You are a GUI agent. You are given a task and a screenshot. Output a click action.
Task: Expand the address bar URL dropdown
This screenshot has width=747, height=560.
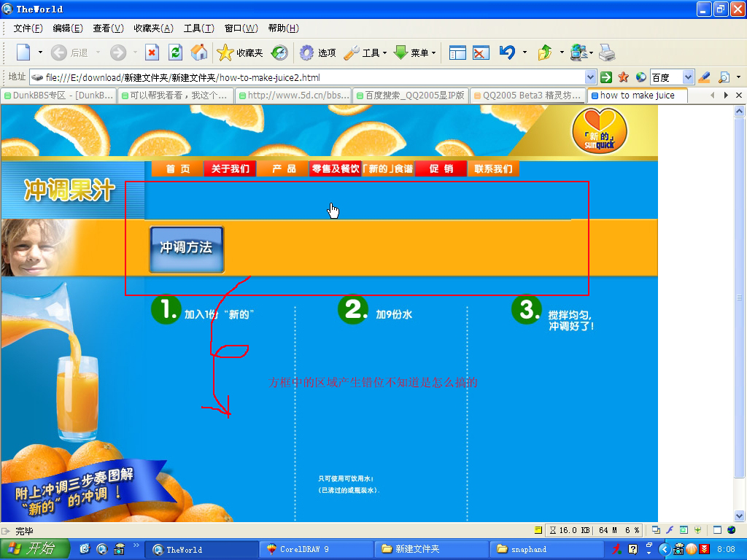click(590, 77)
